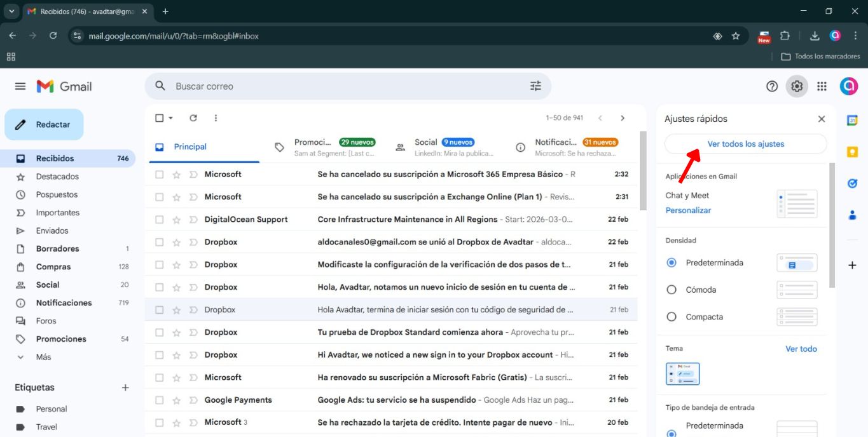Go to the older emails page arrow

[x=623, y=118]
